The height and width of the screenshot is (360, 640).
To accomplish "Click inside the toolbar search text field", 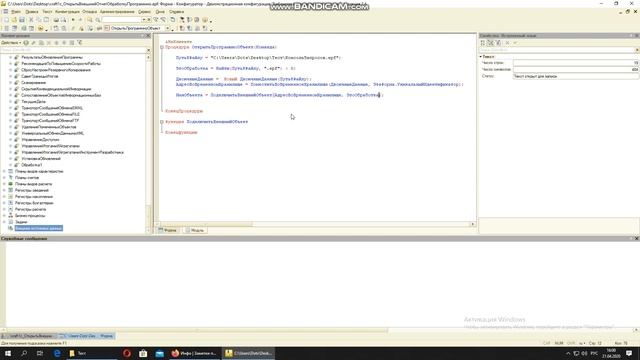I will coord(121,20).
